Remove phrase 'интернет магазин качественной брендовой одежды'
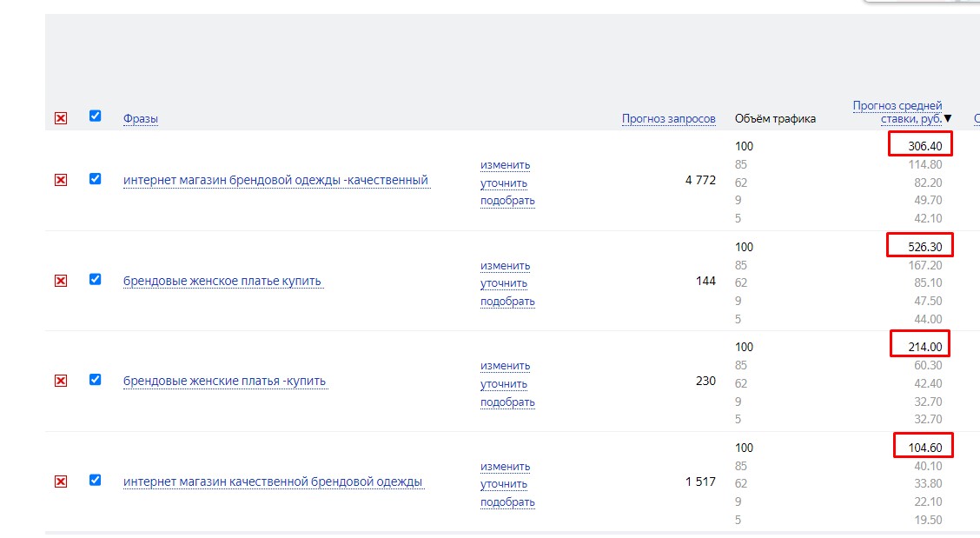The width and height of the screenshot is (980, 538). click(x=61, y=482)
